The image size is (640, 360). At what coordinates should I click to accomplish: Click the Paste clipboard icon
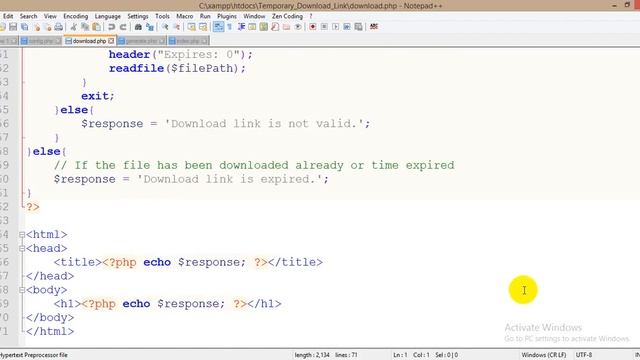[96, 27]
